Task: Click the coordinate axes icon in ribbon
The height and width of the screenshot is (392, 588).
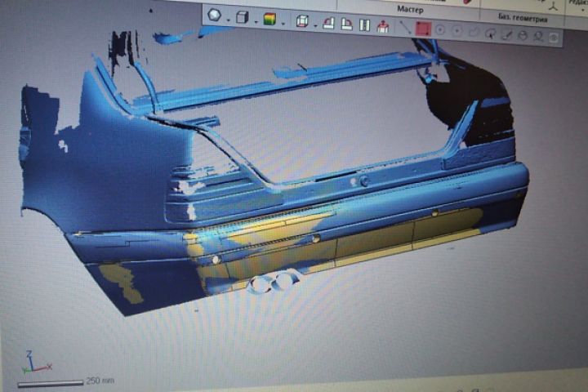Action: [x=553, y=5]
